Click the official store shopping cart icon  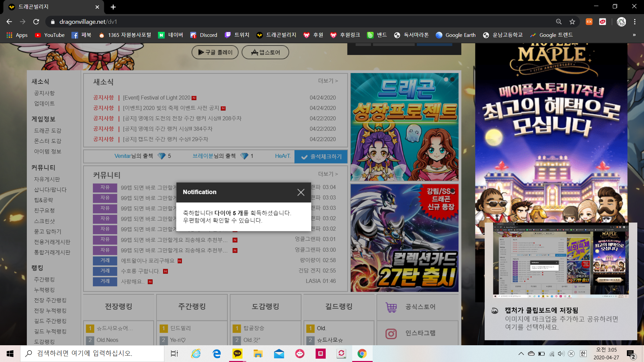click(391, 307)
